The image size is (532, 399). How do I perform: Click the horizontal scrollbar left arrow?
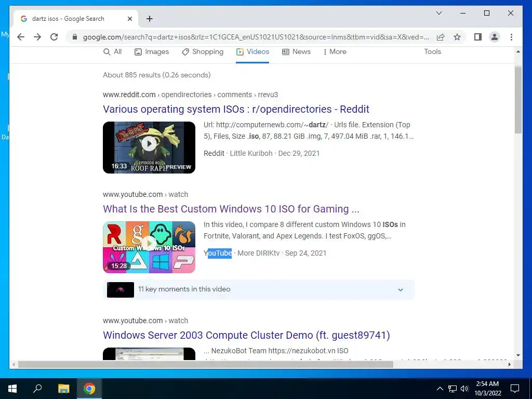coord(14,364)
